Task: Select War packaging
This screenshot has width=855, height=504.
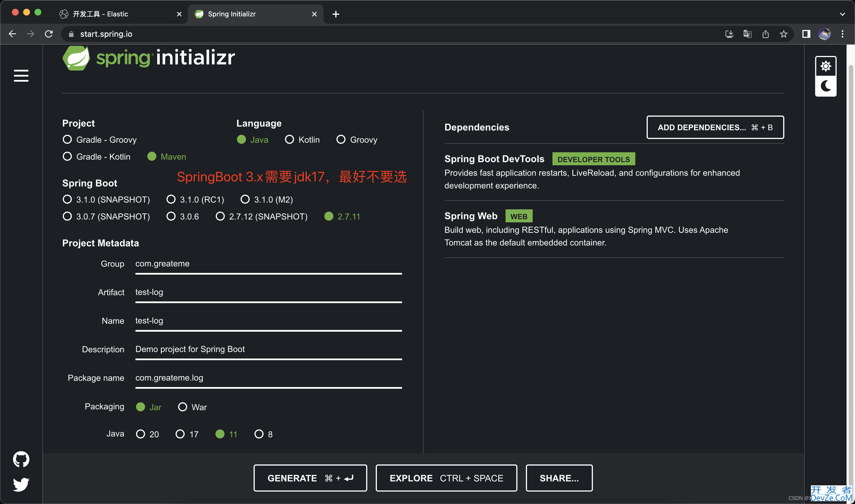Action: tap(192, 407)
